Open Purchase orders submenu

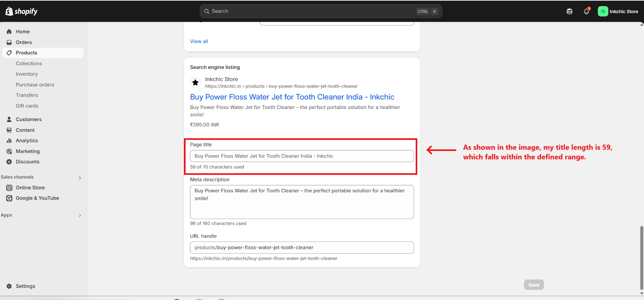(35, 85)
